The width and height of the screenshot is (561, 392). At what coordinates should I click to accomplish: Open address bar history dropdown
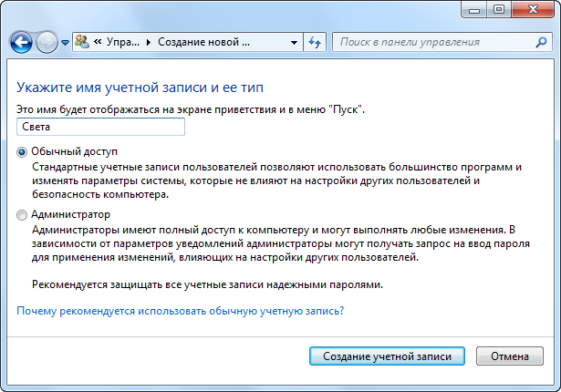(294, 42)
